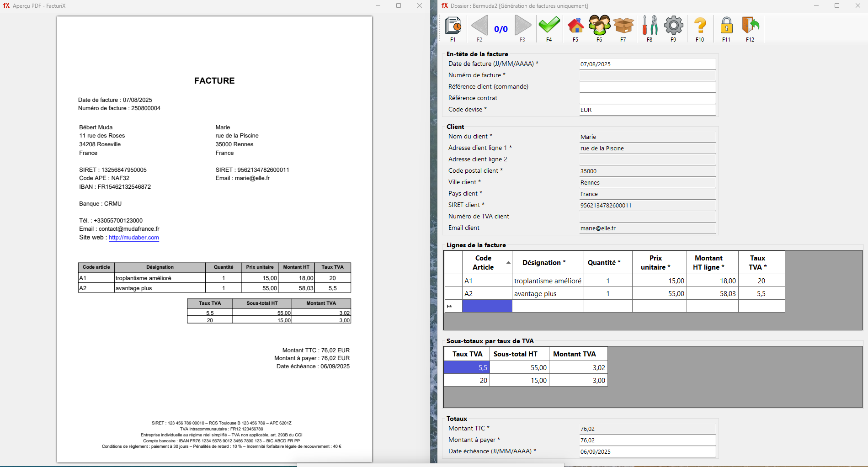Click the empty Adresse client ligne 2 field
The width and height of the screenshot is (868, 467).
pyautogui.click(x=647, y=160)
